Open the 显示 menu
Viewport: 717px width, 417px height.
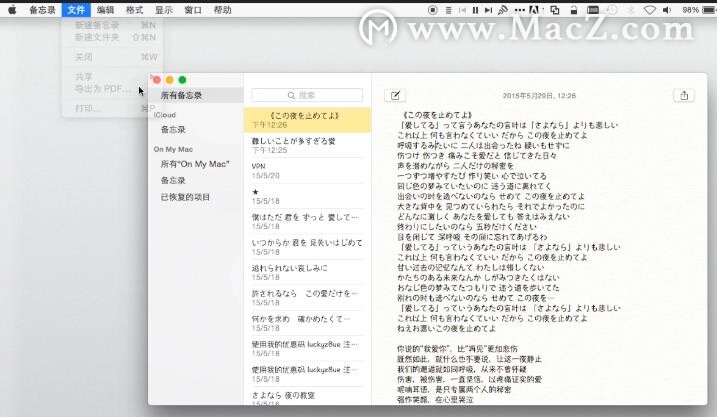click(x=164, y=10)
